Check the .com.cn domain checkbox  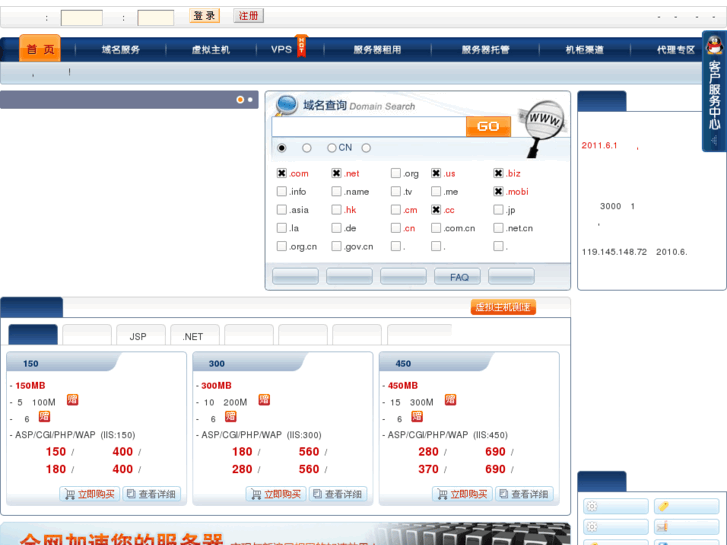(436, 228)
